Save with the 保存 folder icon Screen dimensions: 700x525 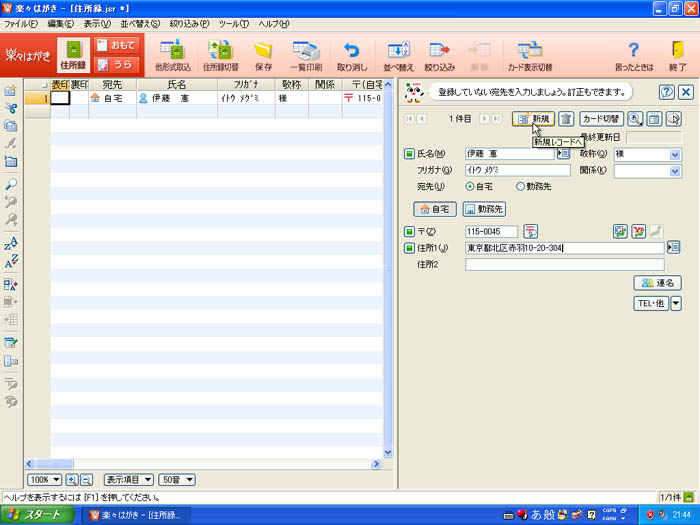[x=263, y=55]
